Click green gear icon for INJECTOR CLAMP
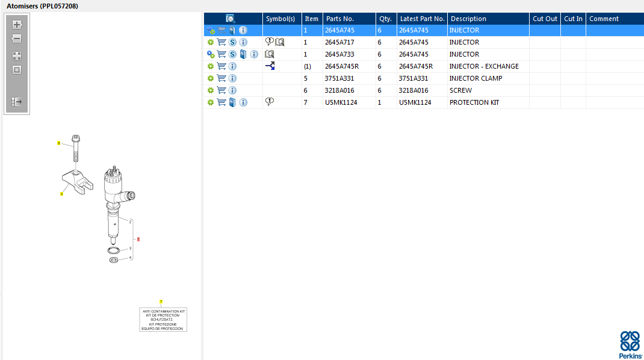The height and width of the screenshot is (360, 644). point(211,78)
